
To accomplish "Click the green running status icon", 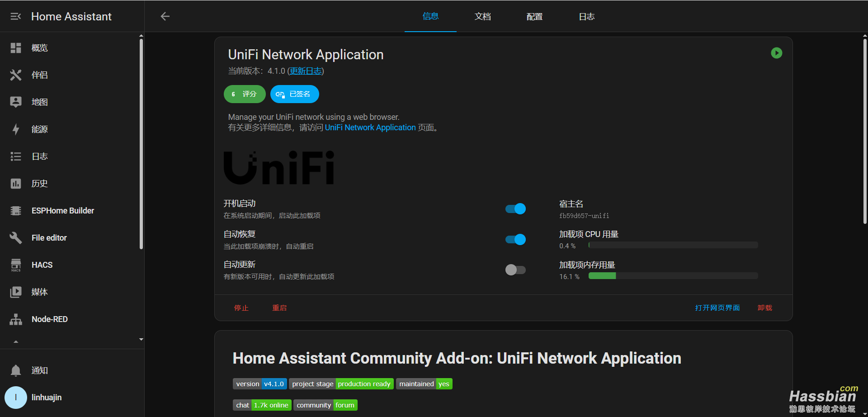I will tap(776, 53).
